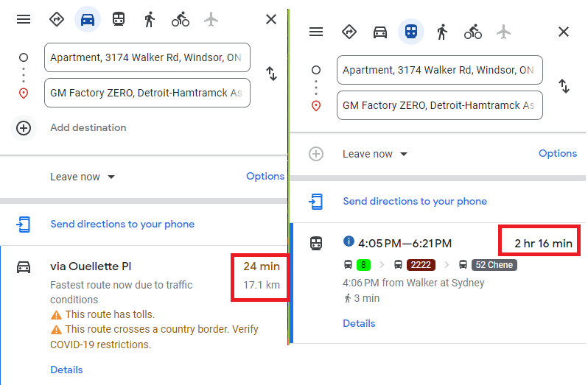This screenshot has height=385, width=588.
Task: Click the Add destination text in left panel
Action: (x=88, y=127)
